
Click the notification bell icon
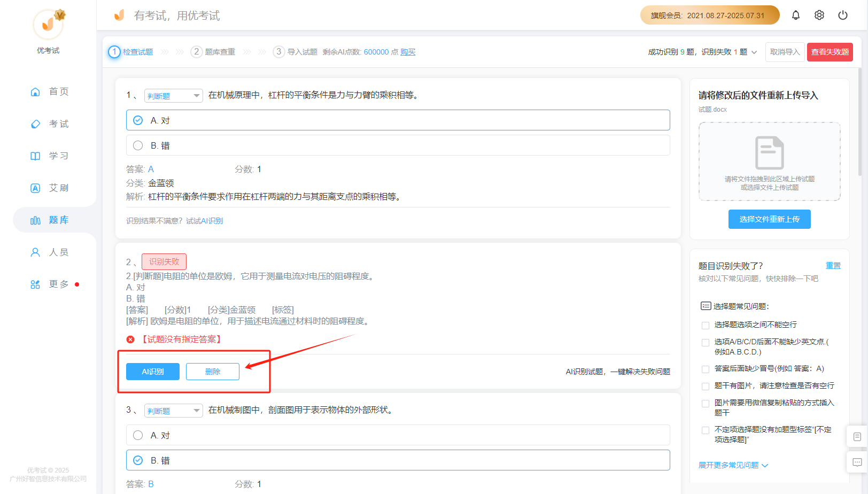pos(796,15)
